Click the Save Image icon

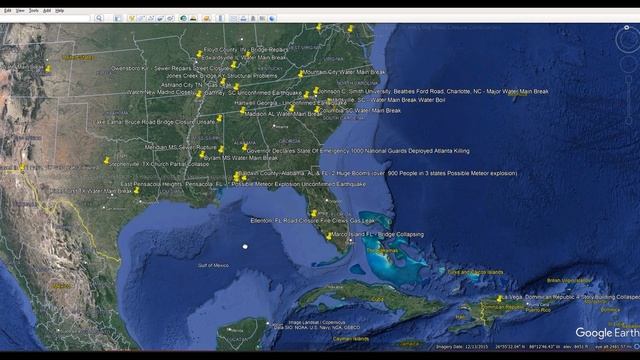(x=253, y=18)
